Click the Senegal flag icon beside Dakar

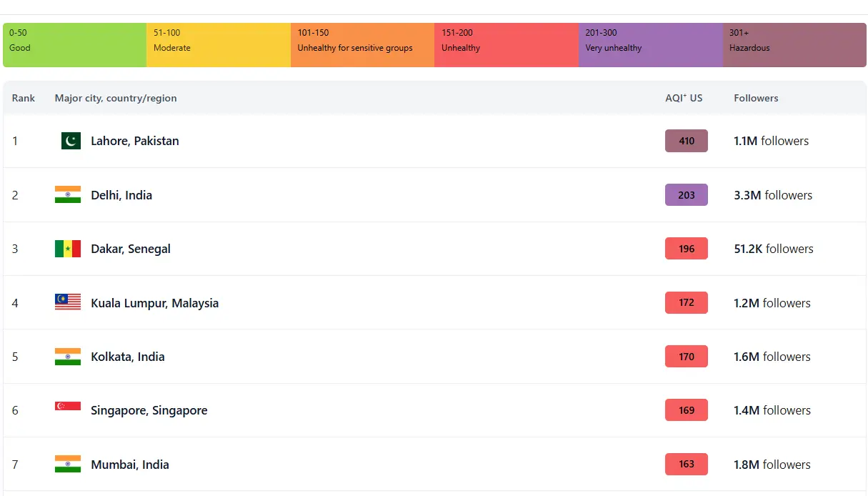[x=68, y=249]
